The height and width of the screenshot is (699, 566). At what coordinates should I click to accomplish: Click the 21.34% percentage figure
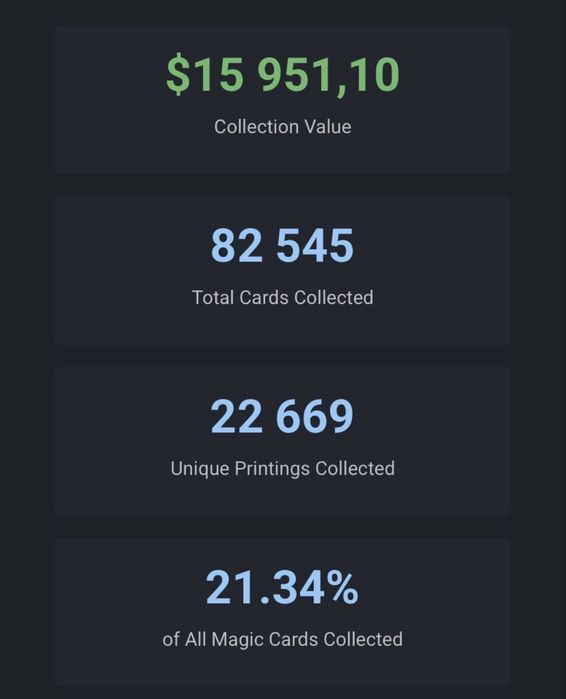pos(283,588)
